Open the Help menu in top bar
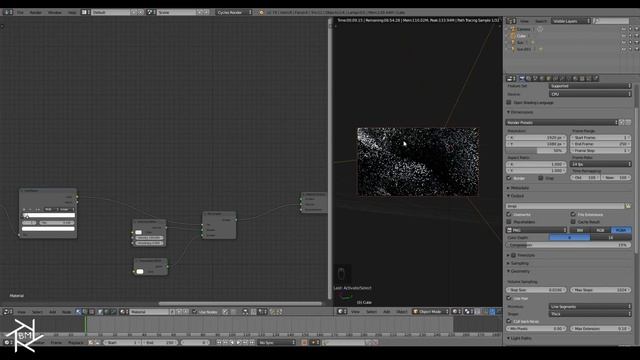Image resolution: width=640 pixels, height=360 pixels. pos(72,12)
